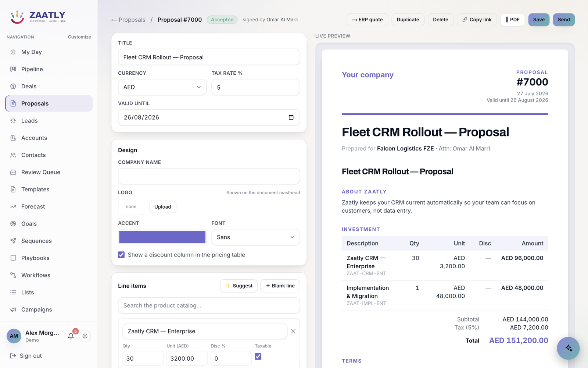The image size is (588, 368).
Task: Click the Workflows icon in the sidebar
Action: click(x=13, y=275)
